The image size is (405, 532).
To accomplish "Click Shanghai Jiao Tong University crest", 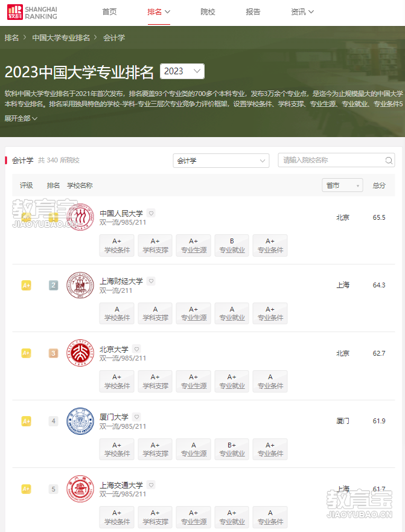I will coord(80,489).
